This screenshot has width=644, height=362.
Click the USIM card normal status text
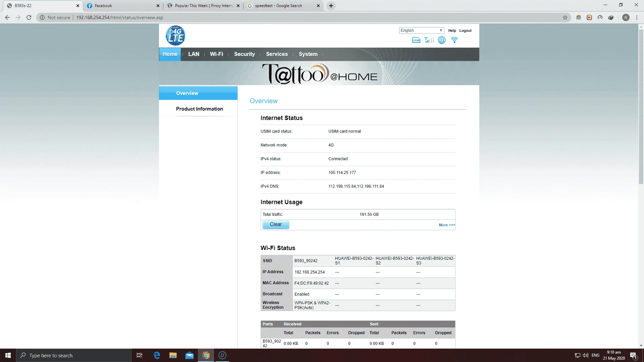pos(344,131)
